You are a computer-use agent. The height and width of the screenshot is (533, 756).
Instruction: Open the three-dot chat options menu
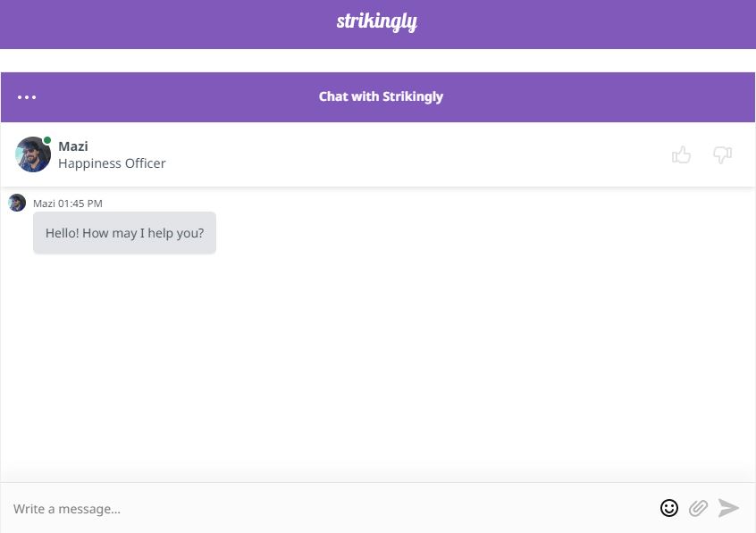27,97
